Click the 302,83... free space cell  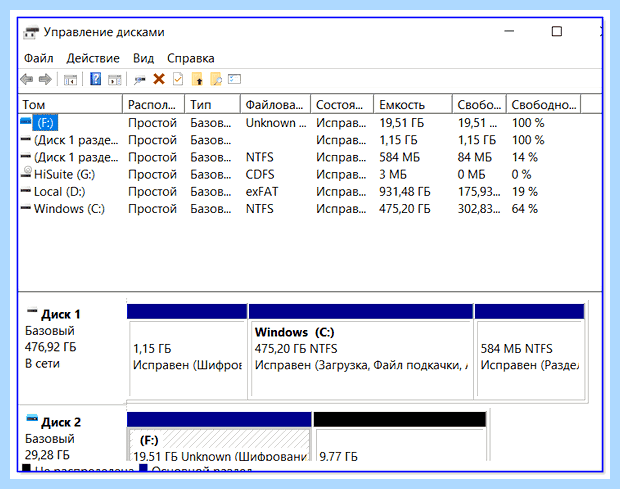[479, 209]
